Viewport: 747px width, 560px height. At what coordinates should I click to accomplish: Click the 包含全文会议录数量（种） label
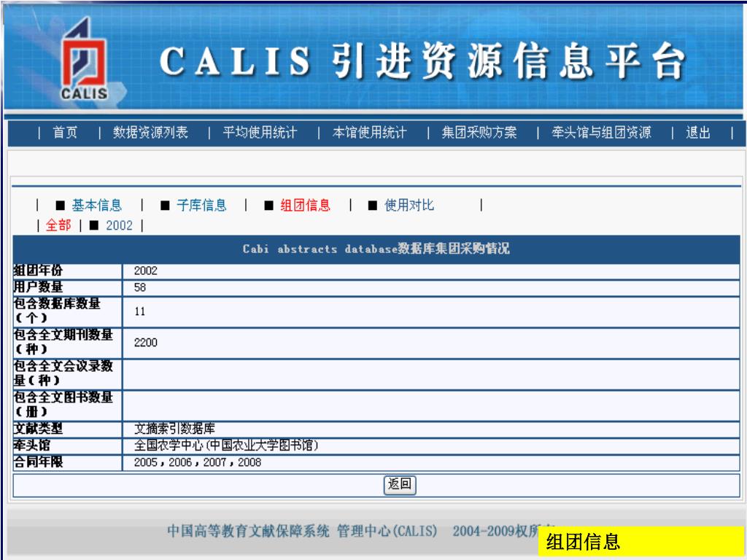(x=63, y=373)
